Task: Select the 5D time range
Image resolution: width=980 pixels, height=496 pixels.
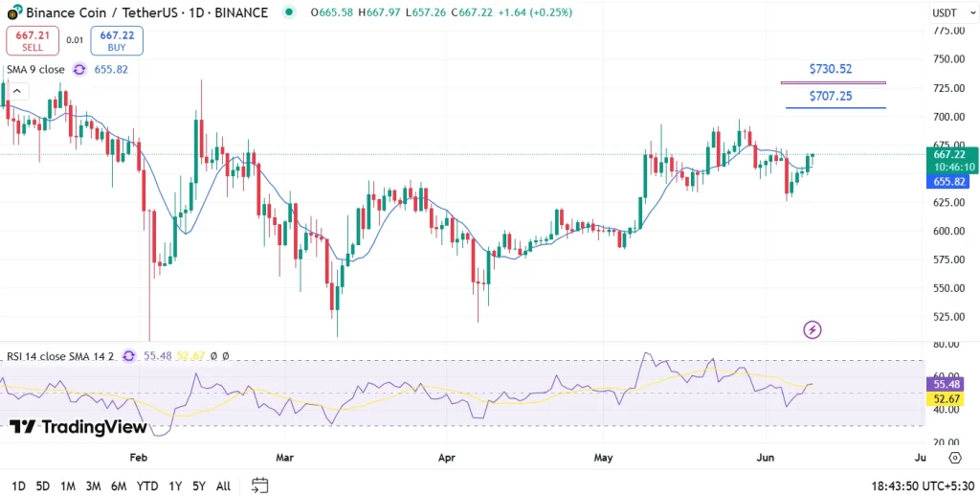Action: click(x=42, y=486)
